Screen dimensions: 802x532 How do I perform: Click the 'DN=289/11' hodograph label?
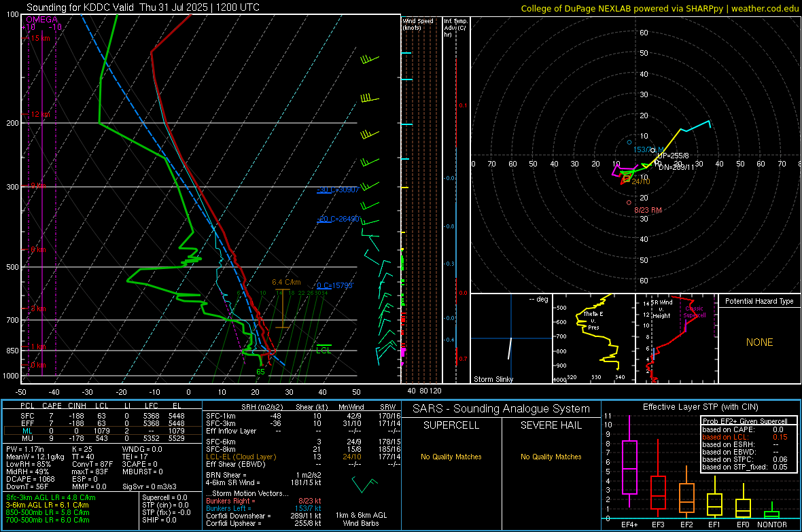tap(677, 167)
